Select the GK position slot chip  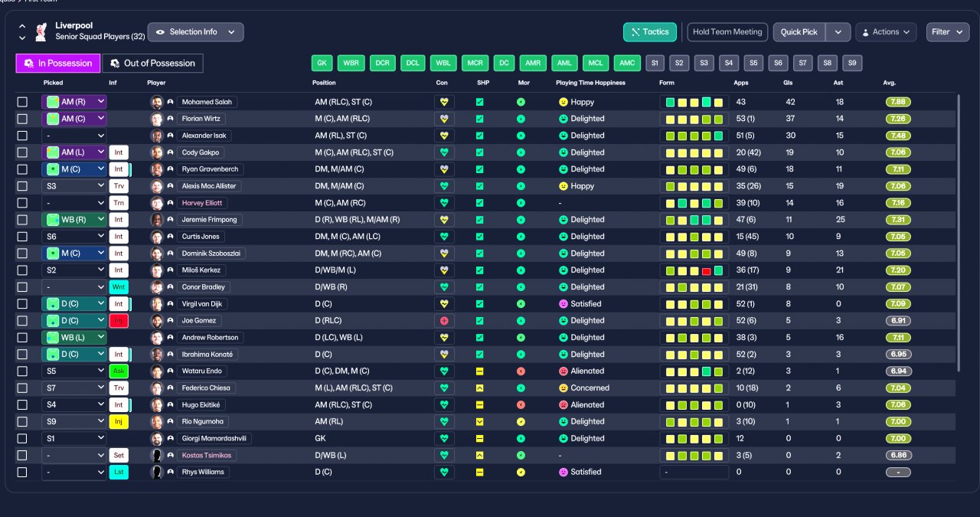[x=322, y=63]
